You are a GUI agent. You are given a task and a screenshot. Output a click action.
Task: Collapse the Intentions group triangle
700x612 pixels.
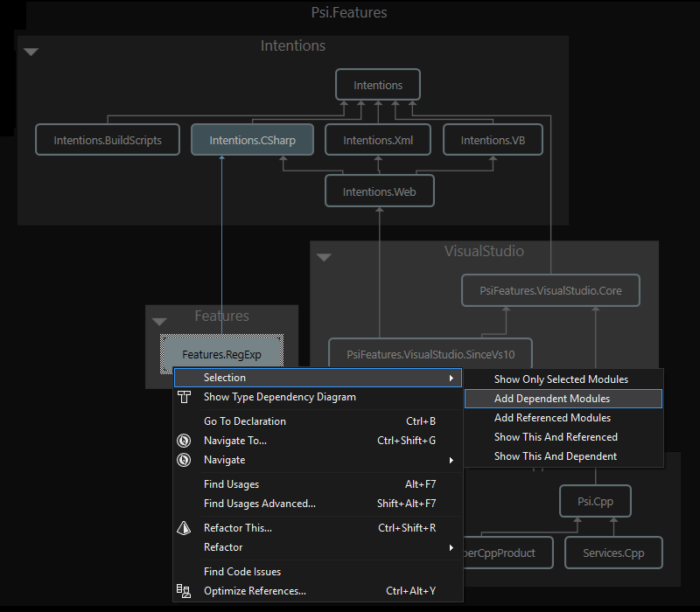coord(31,52)
